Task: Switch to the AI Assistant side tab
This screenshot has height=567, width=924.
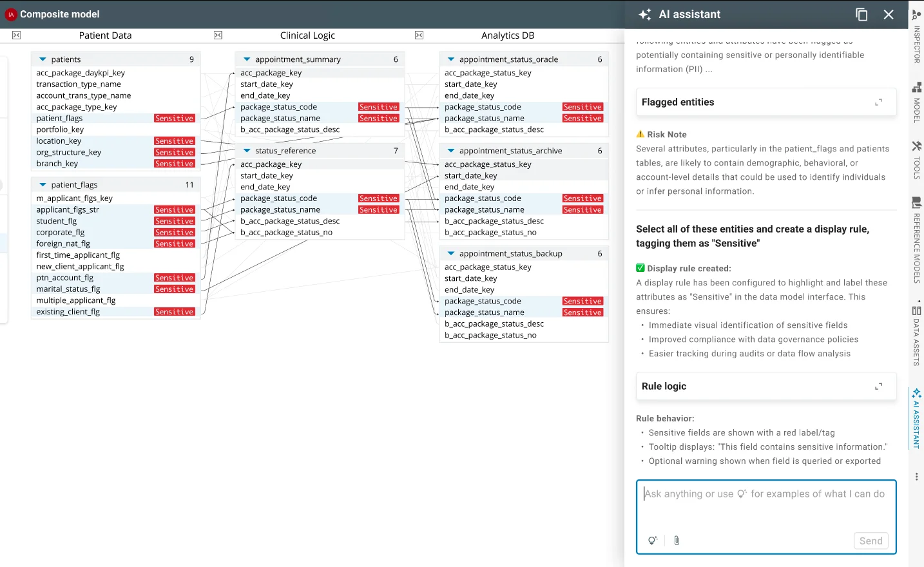Action: (x=916, y=419)
